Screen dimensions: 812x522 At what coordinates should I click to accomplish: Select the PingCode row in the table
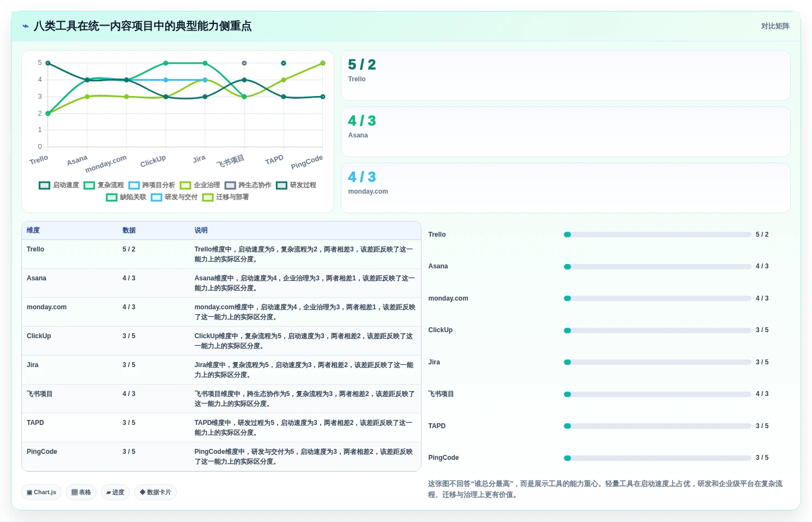point(221,457)
